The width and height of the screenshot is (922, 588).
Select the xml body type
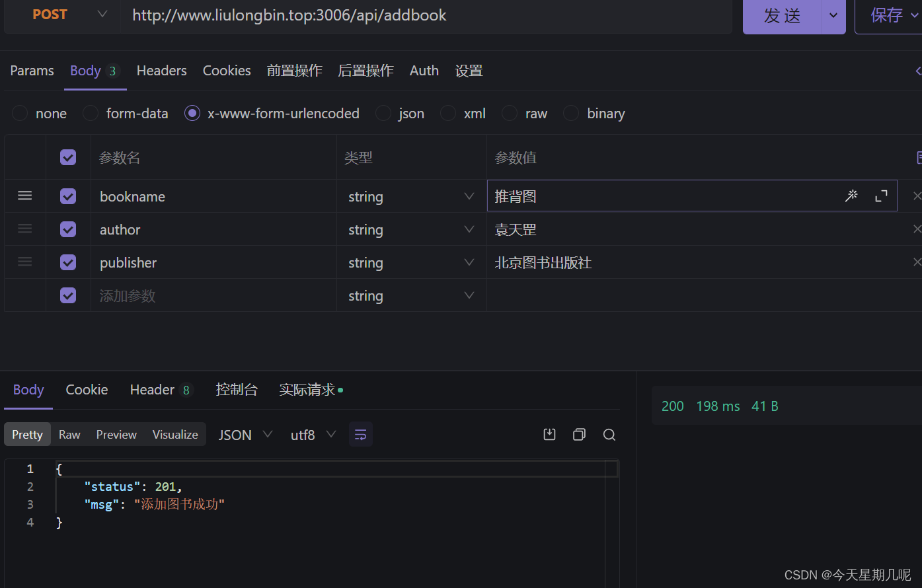pos(448,114)
